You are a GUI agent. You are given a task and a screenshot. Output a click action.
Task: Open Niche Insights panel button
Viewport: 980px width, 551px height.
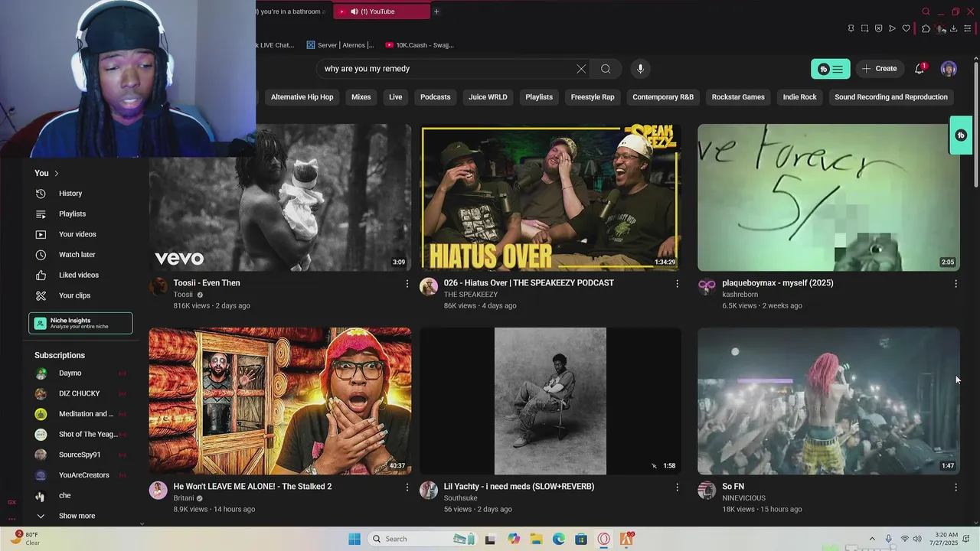click(x=80, y=324)
